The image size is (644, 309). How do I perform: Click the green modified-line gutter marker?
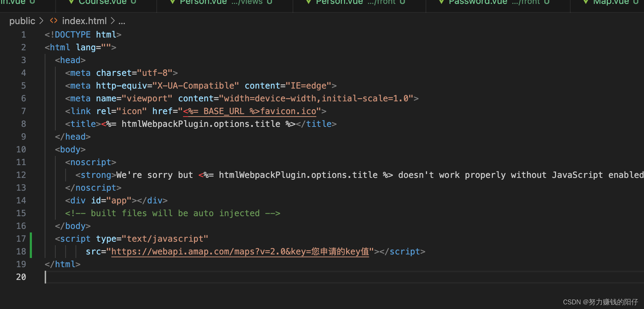point(31,245)
